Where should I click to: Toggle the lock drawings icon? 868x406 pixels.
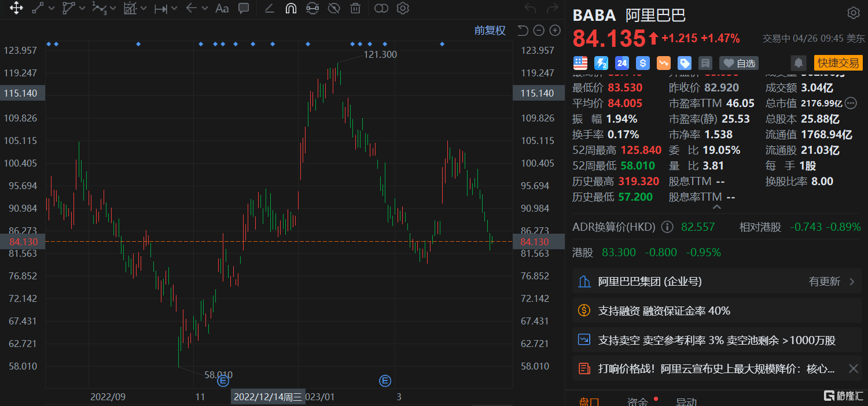(312, 8)
